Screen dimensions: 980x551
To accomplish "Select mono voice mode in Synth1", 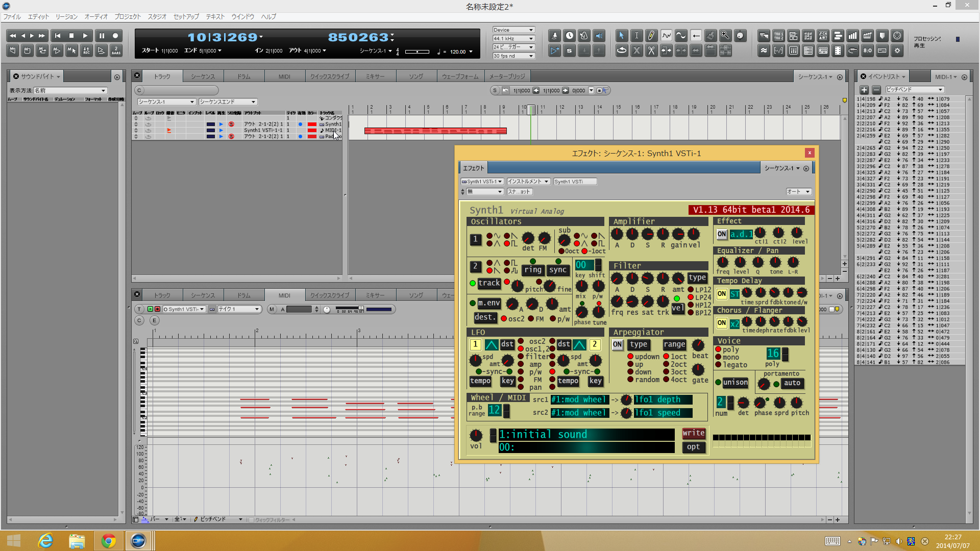I will pos(727,357).
